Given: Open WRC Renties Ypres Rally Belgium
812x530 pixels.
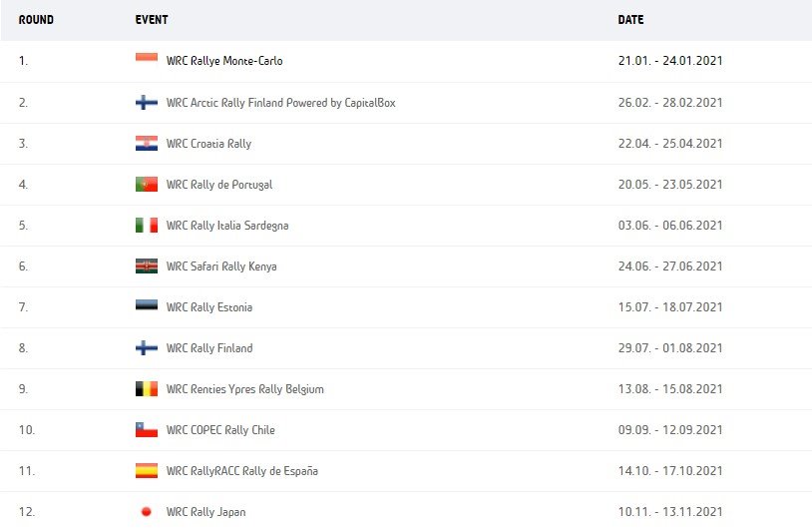Looking at the screenshot, I should coord(245,389).
